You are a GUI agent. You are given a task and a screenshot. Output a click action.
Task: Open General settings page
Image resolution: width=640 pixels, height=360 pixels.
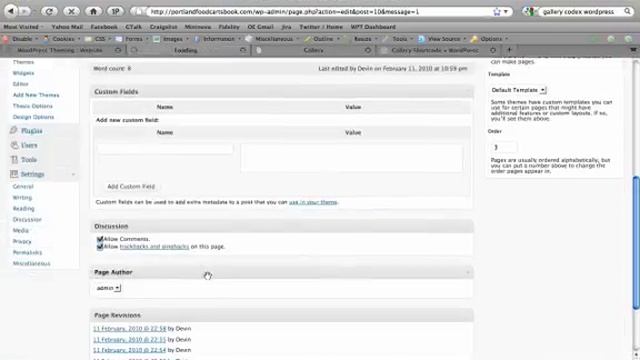tap(23, 187)
